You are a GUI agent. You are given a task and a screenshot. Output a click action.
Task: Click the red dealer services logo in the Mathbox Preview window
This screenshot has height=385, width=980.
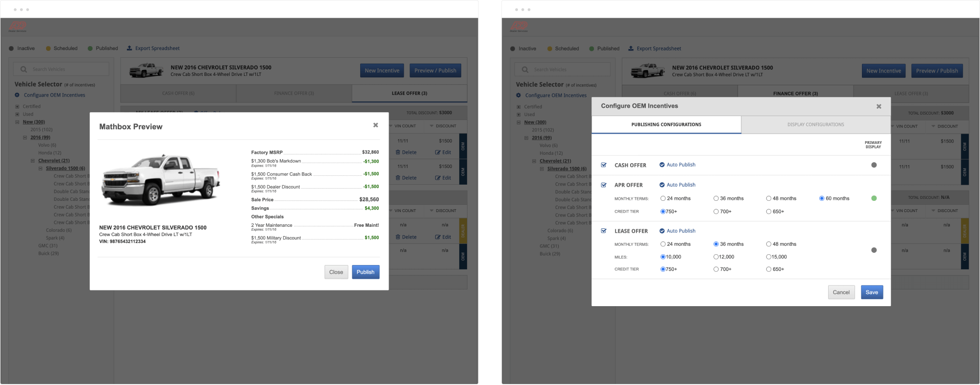(x=18, y=27)
